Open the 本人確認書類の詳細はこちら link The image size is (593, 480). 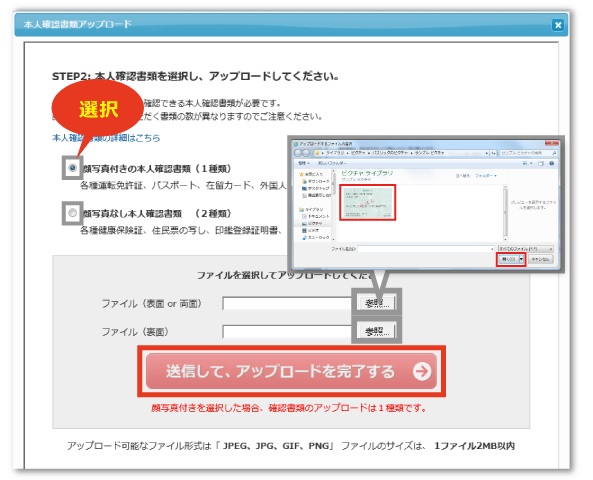click(x=106, y=138)
